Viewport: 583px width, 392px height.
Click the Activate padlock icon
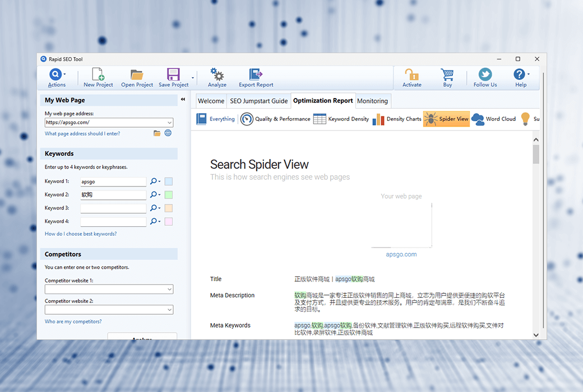tap(412, 74)
